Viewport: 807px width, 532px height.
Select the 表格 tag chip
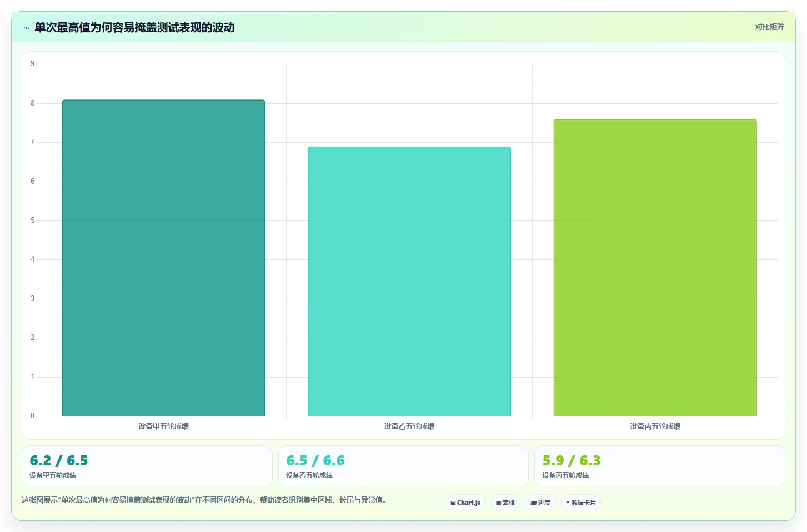pos(505,503)
